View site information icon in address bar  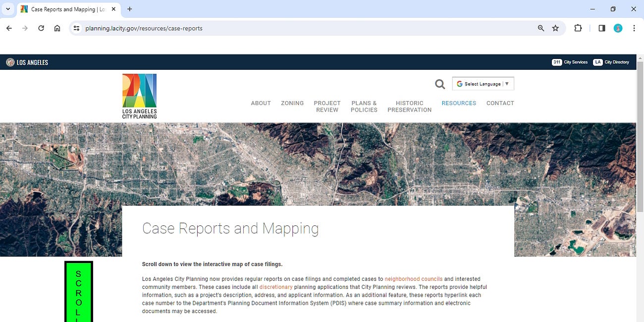click(x=76, y=28)
